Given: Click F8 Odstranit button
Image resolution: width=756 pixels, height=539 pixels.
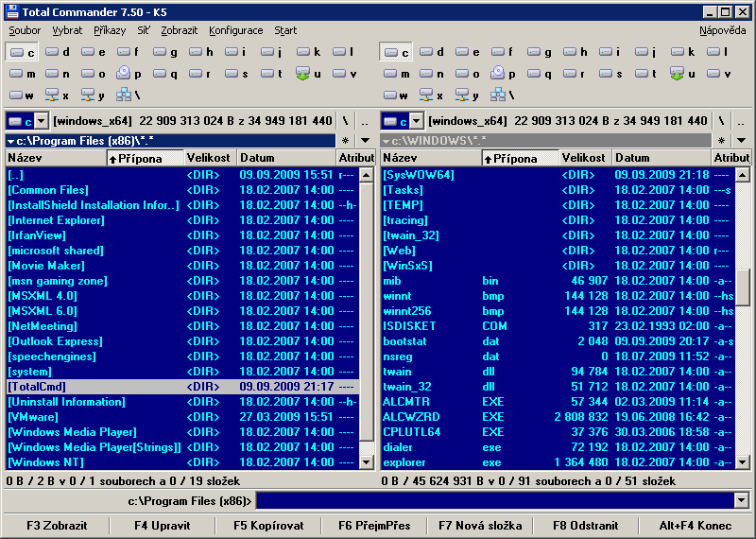Looking at the screenshot, I should [x=586, y=526].
